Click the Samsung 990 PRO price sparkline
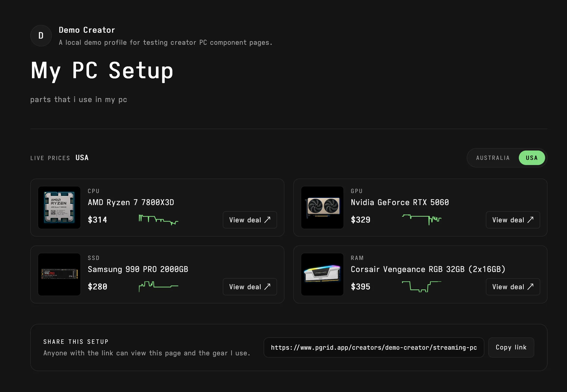The image size is (567, 392). pyautogui.click(x=159, y=286)
